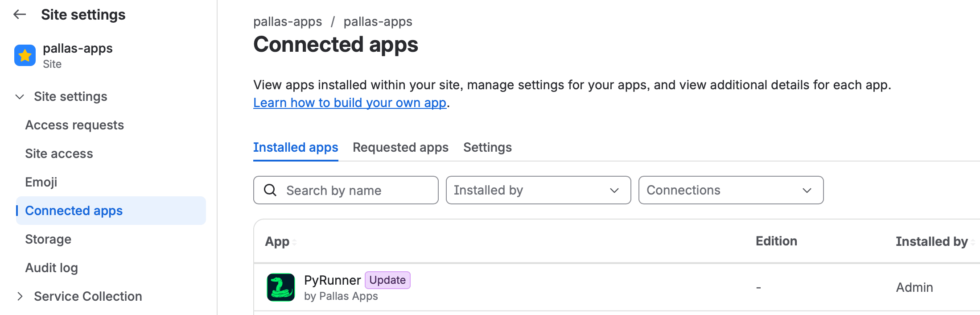Select Connected apps in the sidebar
Viewport: 980px width, 315px height.
111,211
